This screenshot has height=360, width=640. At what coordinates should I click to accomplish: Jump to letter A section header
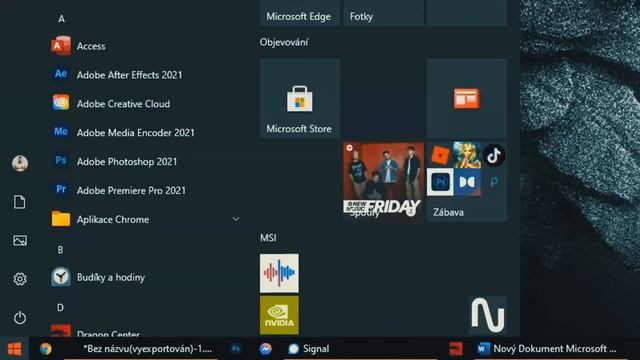pos(61,19)
